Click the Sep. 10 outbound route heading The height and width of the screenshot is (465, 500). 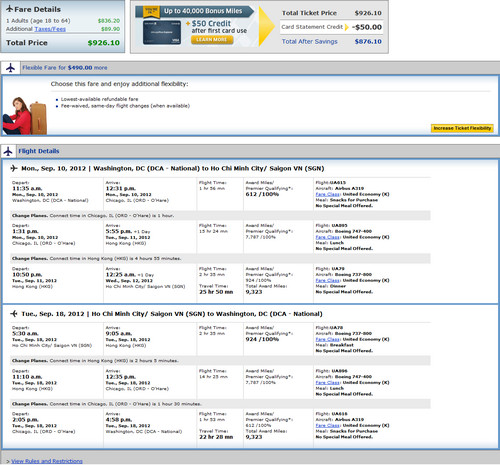(173, 168)
